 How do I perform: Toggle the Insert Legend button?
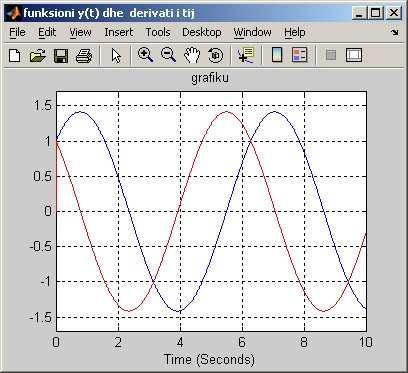coord(299,55)
